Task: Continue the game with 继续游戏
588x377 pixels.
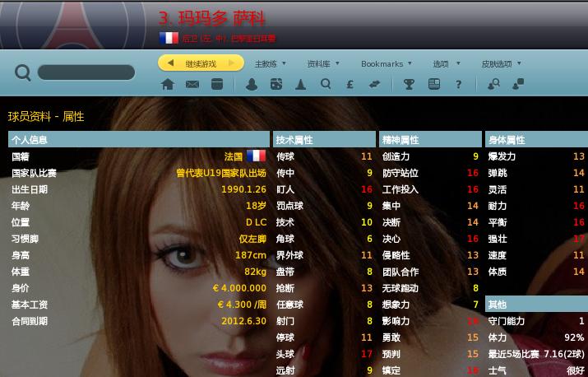Action: (201, 63)
